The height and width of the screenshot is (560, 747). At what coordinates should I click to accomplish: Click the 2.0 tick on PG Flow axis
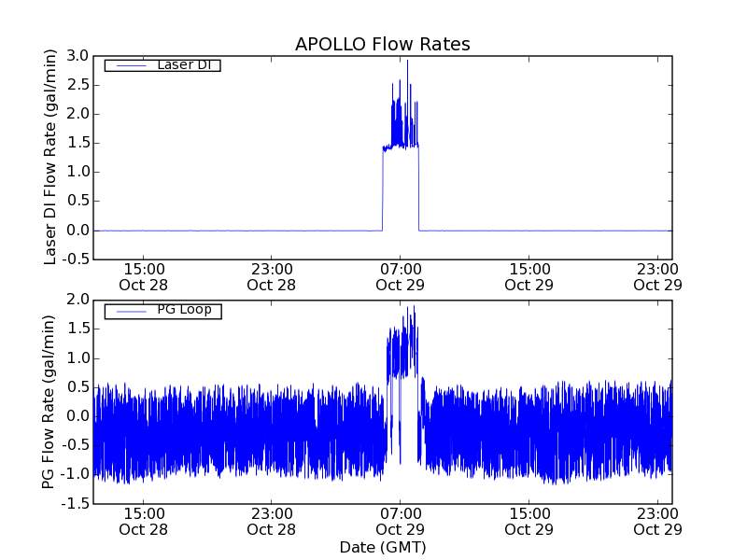[78, 300]
